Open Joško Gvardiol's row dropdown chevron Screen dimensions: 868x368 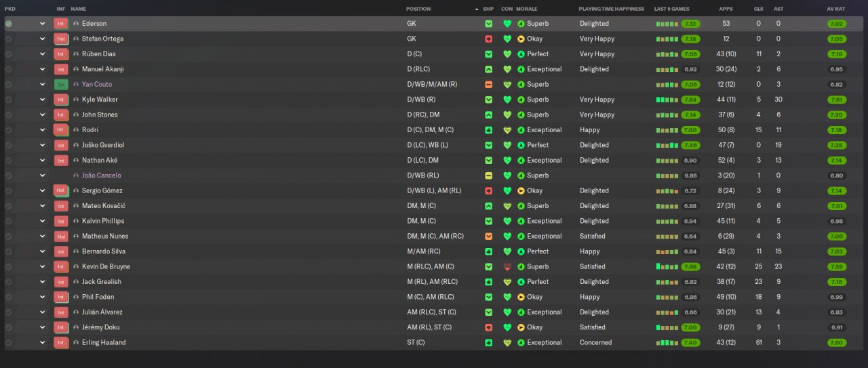(42, 145)
